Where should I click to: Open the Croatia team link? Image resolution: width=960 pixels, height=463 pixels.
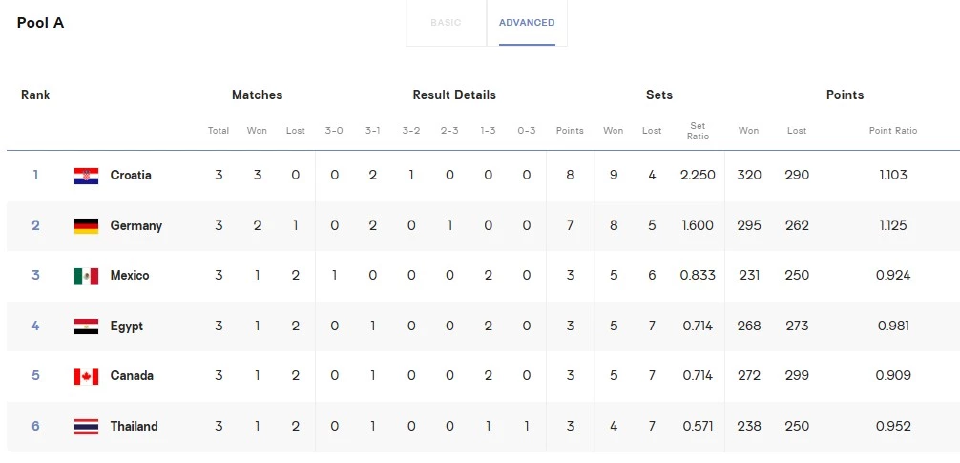pyautogui.click(x=131, y=175)
